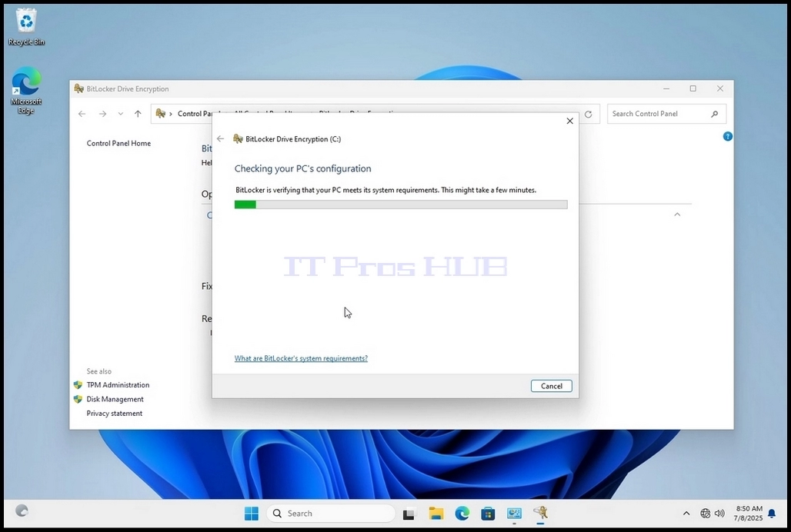Open Disk Management link
Viewport: 791px width, 532px height.
tap(115, 399)
